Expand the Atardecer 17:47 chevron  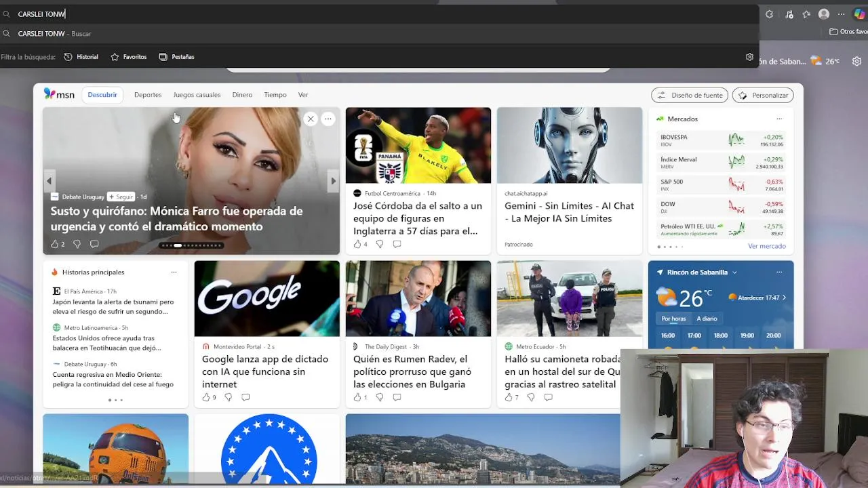pyautogui.click(x=784, y=298)
